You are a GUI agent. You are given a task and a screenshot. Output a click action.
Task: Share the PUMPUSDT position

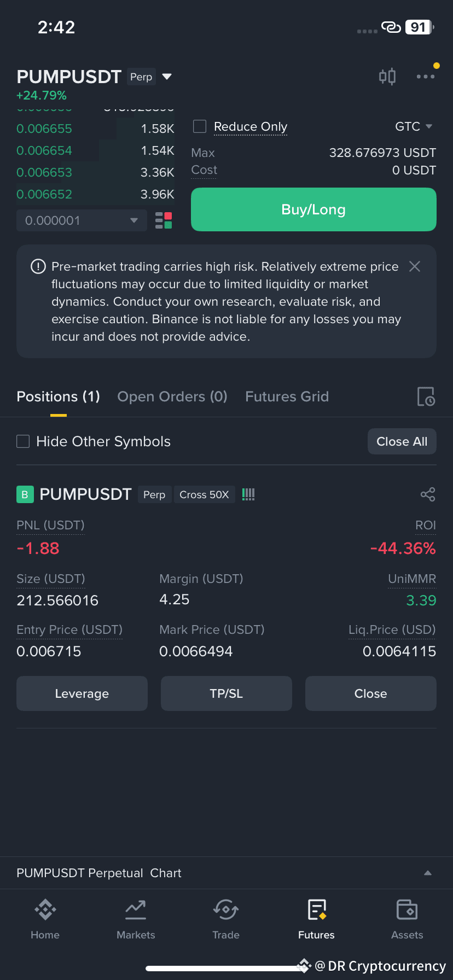[x=428, y=494]
